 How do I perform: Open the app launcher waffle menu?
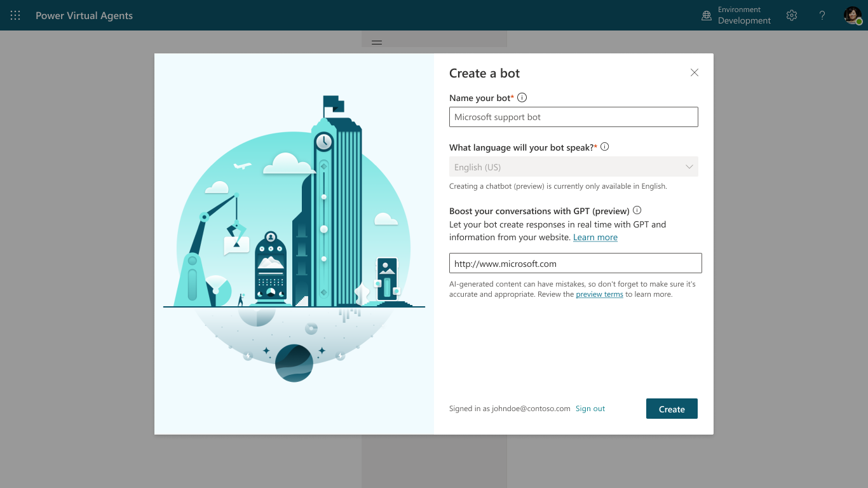15,15
